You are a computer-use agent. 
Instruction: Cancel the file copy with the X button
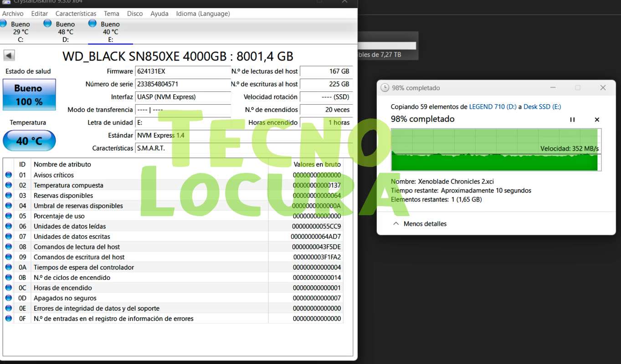597,120
